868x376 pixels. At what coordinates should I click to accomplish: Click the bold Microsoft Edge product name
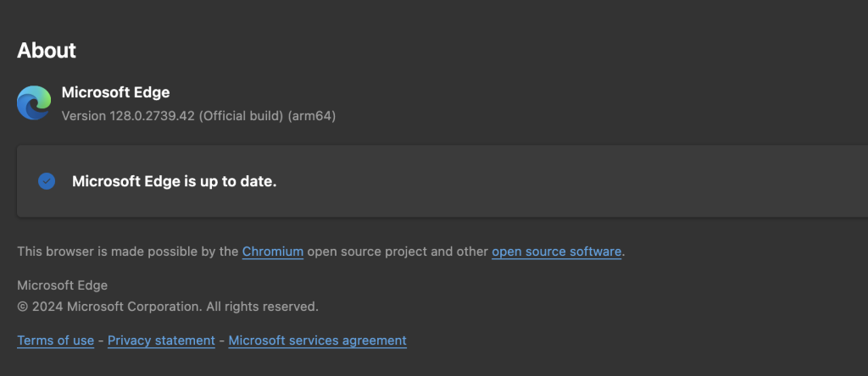pyautogui.click(x=115, y=92)
